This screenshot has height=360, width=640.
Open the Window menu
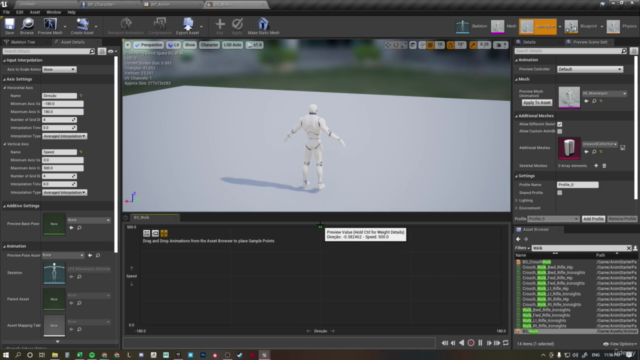tap(53, 12)
